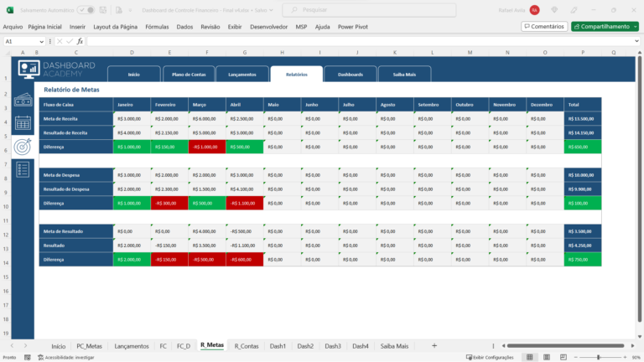Click the macro recording status icon
Screen dimensions: 644x362
(x=28, y=358)
